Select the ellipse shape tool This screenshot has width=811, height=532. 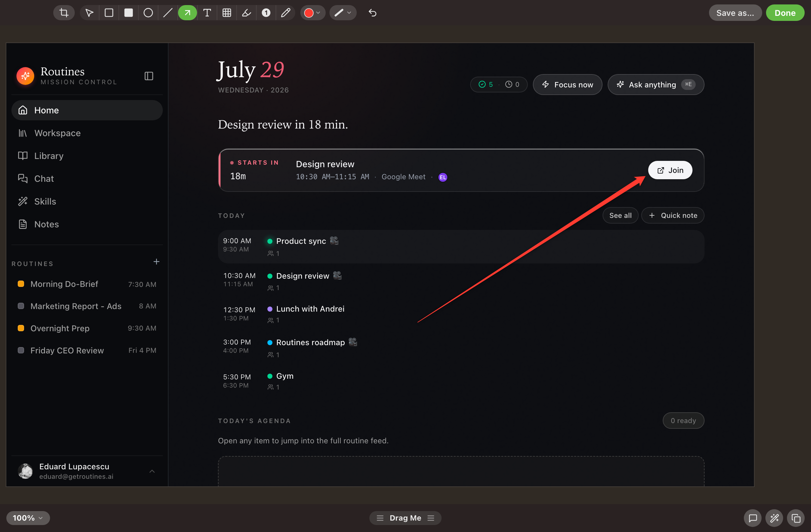pyautogui.click(x=148, y=13)
